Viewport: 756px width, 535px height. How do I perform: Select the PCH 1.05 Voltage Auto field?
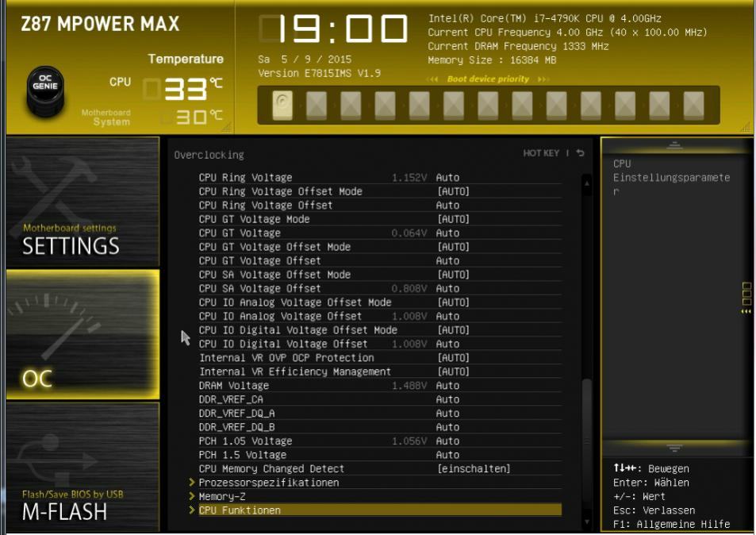click(447, 441)
